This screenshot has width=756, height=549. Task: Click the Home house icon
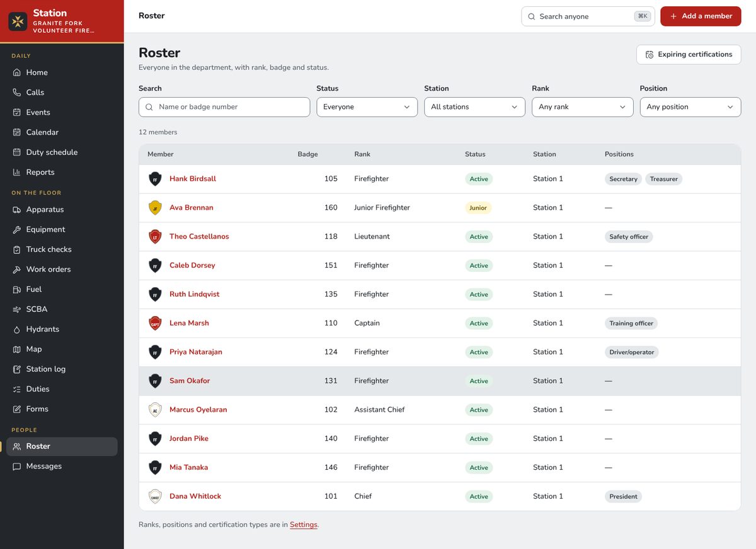(x=17, y=72)
